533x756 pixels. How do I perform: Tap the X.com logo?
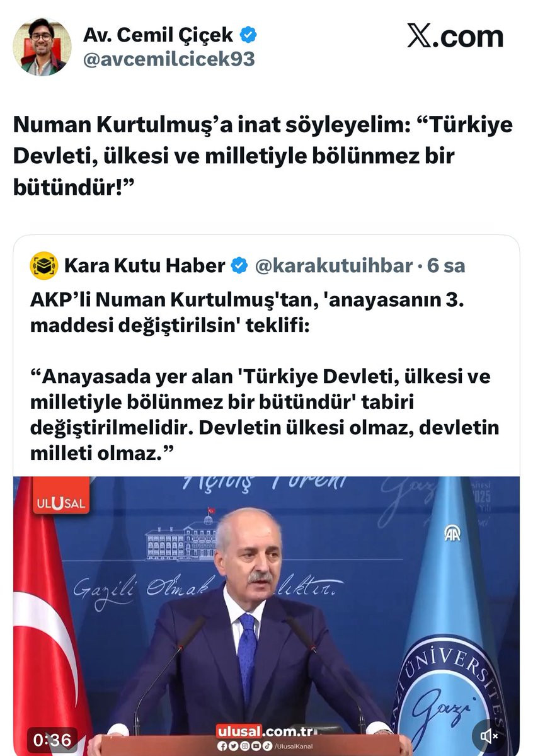[x=455, y=38]
